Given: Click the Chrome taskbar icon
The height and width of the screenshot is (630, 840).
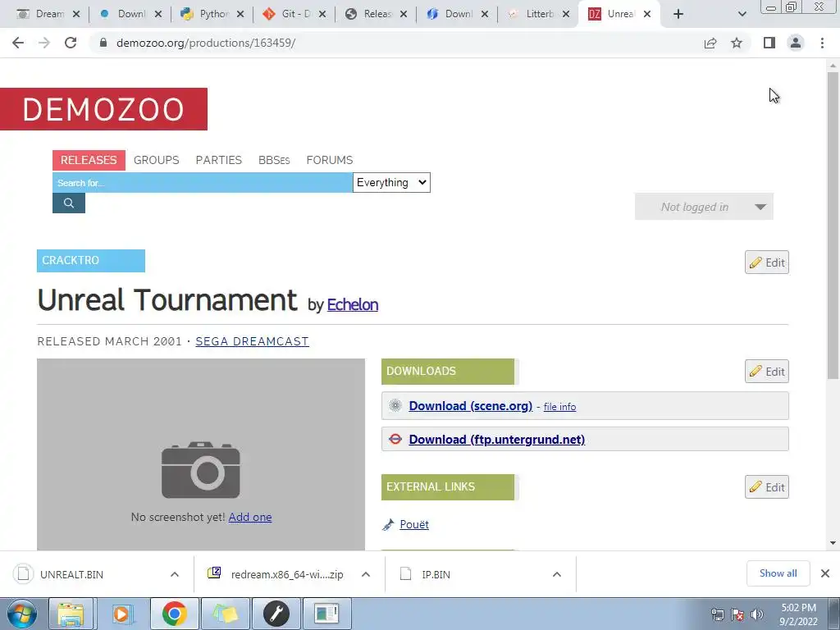Looking at the screenshot, I should coord(174,614).
